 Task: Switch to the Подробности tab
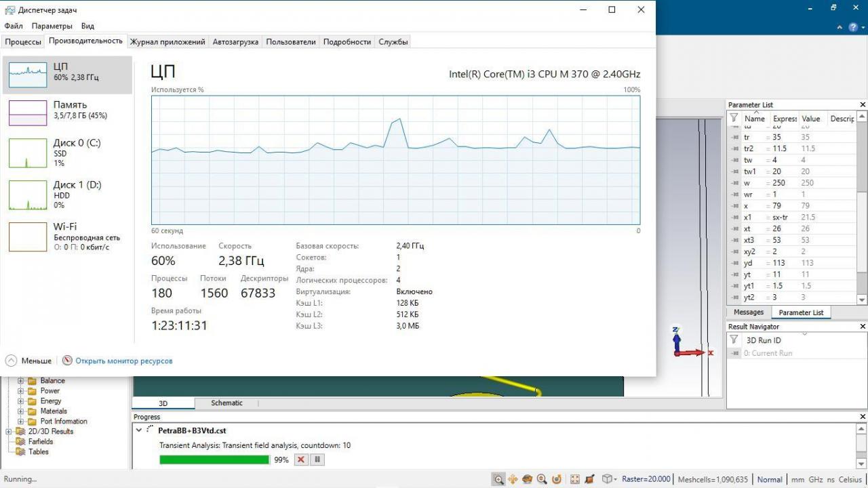point(347,41)
